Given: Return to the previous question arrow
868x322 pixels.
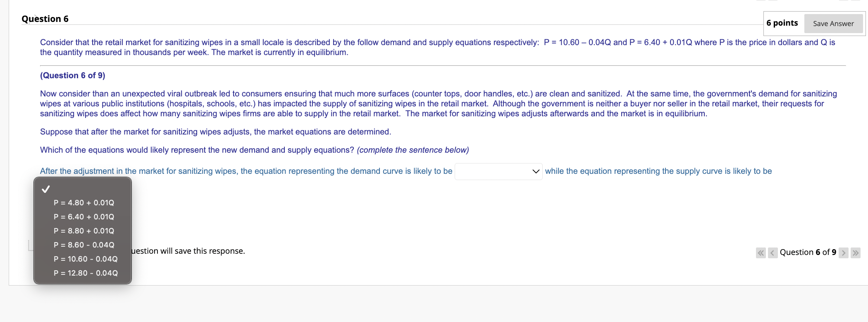Looking at the screenshot, I should (772, 253).
